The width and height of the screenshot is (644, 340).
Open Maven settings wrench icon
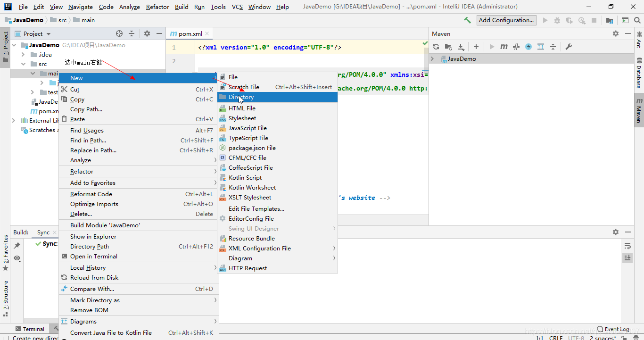[x=569, y=47]
